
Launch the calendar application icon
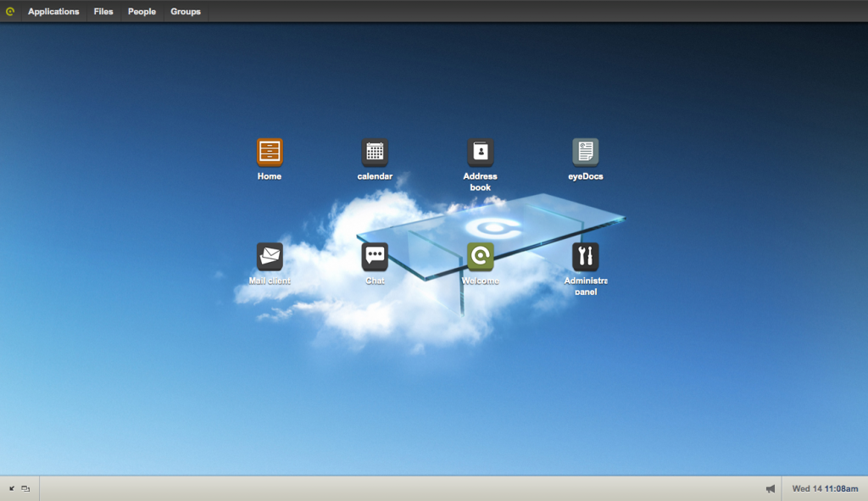375,153
